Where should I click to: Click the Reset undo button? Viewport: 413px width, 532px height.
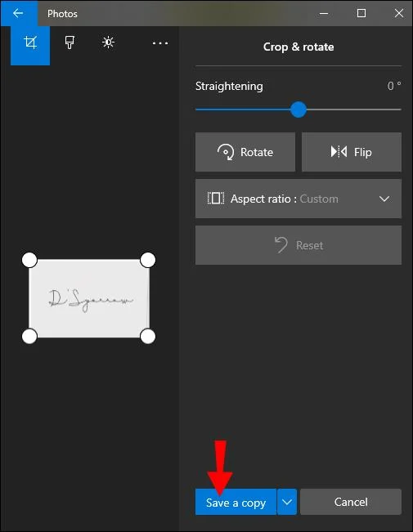tap(299, 245)
